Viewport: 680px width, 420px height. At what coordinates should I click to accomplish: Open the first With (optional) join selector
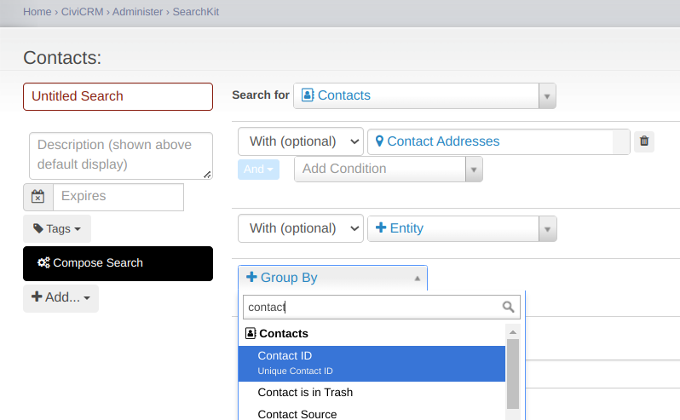coord(300,141)
